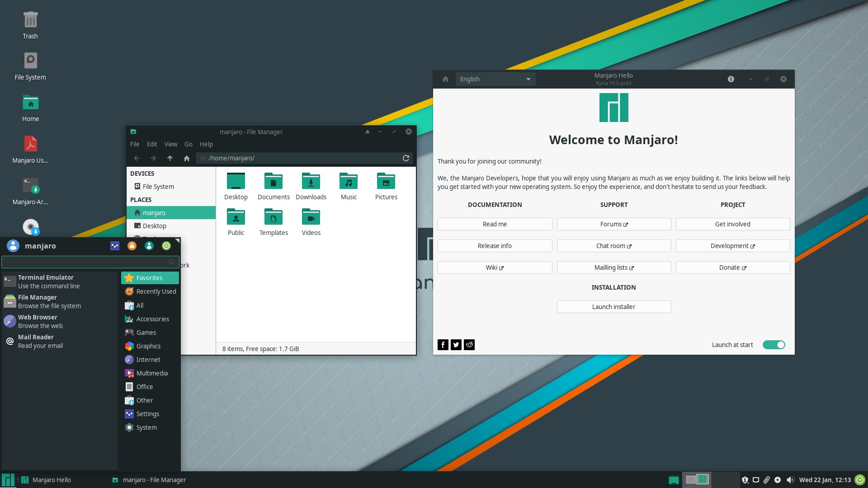Open the Facebook icon in Manjaro Hello
Image resolution: width=868 pixels, height=488 pixels.
pyautogui.click(x=443, y=344)
